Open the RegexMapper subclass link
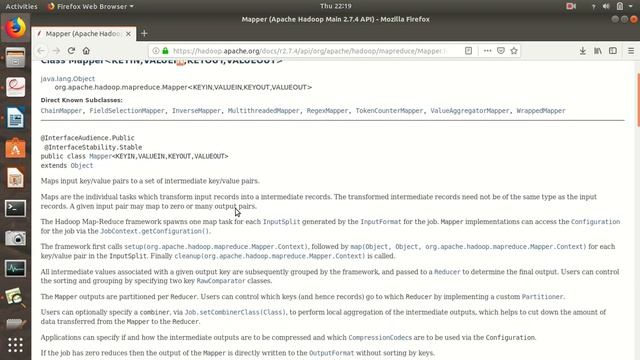640x360 pixels. tap(327, 111)
